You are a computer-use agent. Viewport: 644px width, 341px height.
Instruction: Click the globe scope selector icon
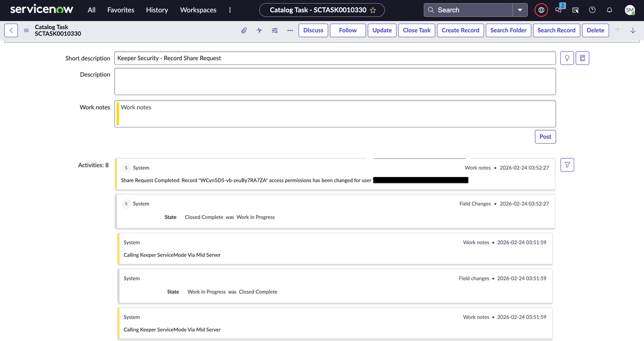[541, 10]
